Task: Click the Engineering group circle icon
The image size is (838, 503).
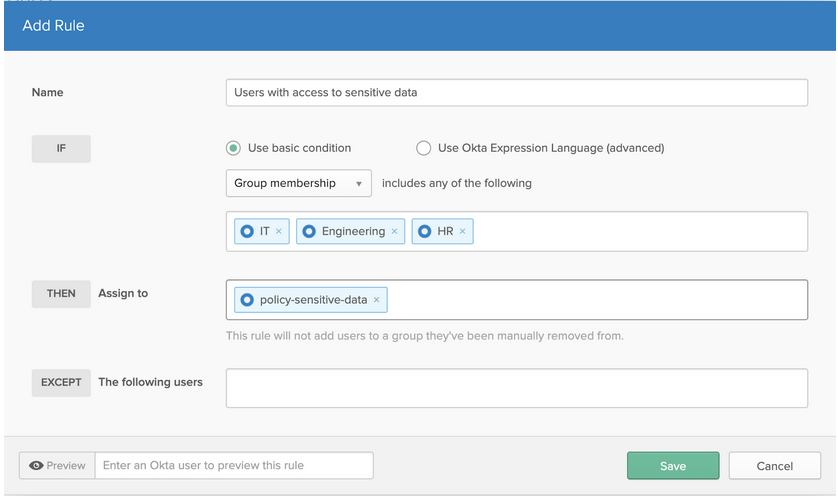Action: pyautogui.click(x=309, y=232)
